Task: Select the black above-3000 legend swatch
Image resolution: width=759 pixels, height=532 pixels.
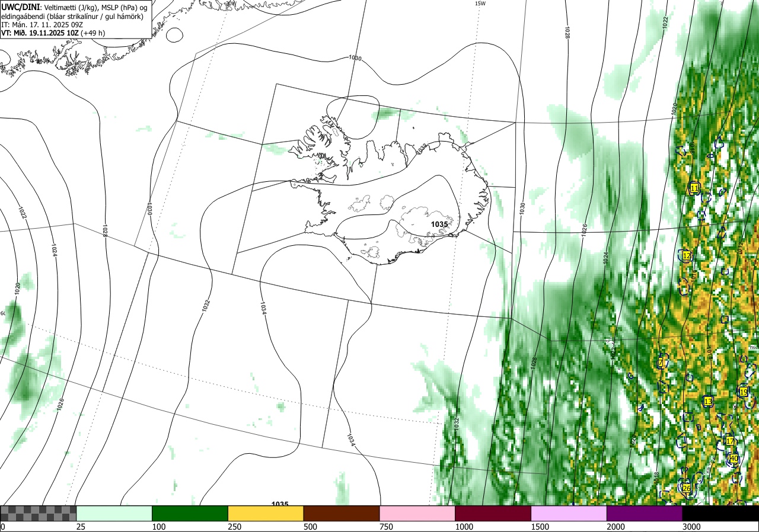Action: [720, 513]
